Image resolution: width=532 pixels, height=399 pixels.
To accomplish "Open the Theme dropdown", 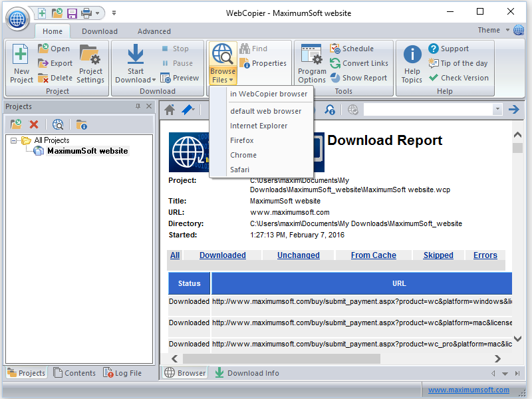I will coord(493,30).
